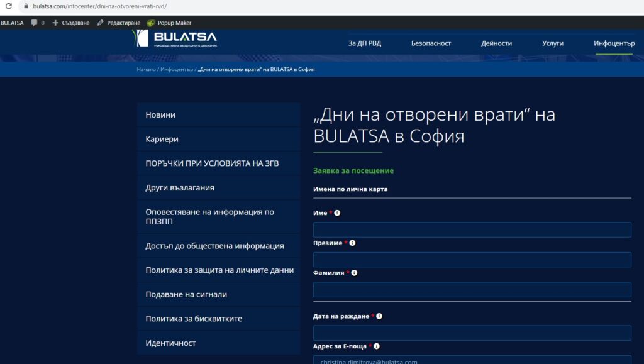Image resolution: width=644 pixels, height=364 pixels.
Task: Click the Заявка за посещение heading
Action: tap(353, 171)
